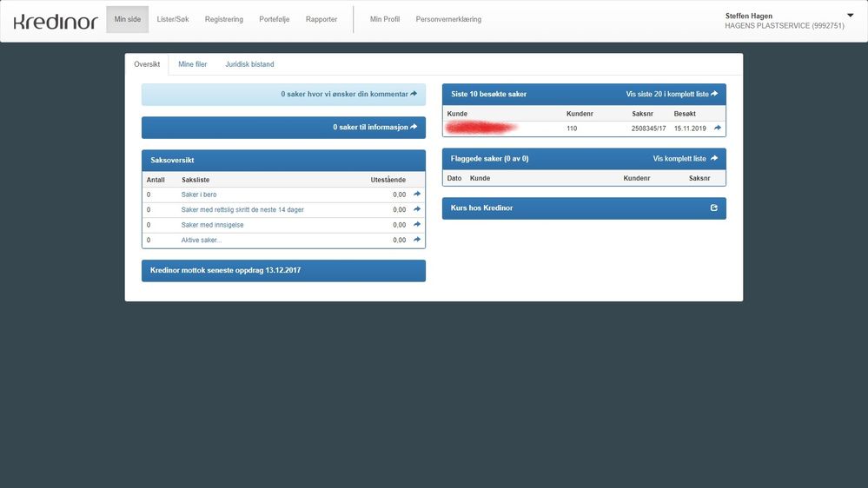Open Lister/Søk menu

[173, 19]
